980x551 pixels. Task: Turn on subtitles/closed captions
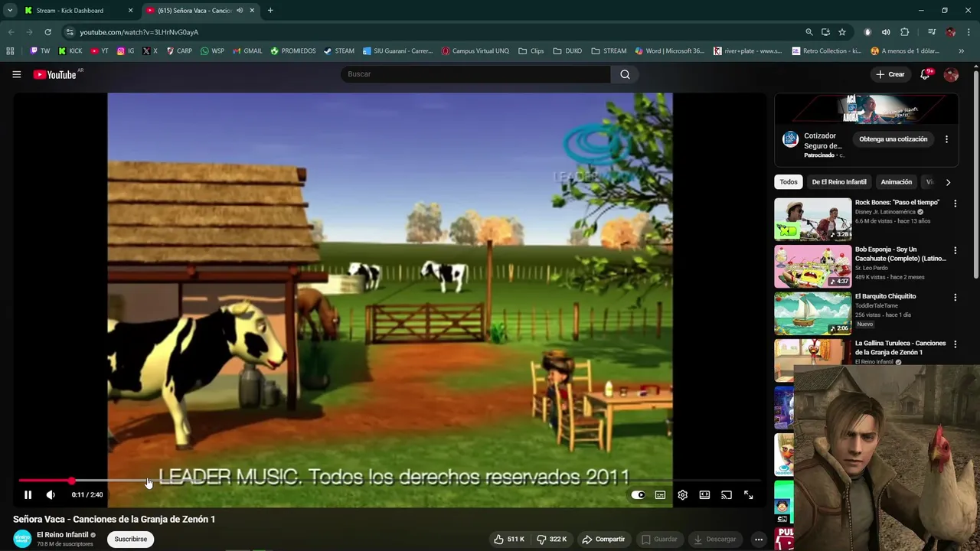(660, 495)
